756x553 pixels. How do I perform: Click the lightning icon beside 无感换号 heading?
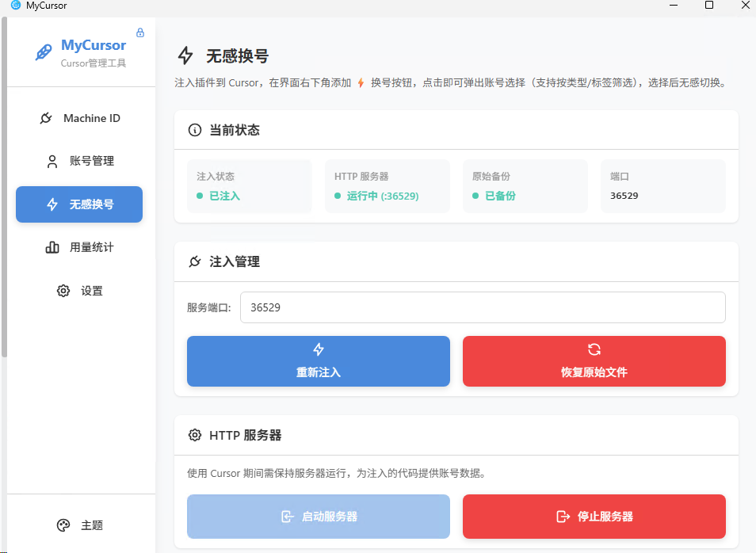click(x=185, y=55)
